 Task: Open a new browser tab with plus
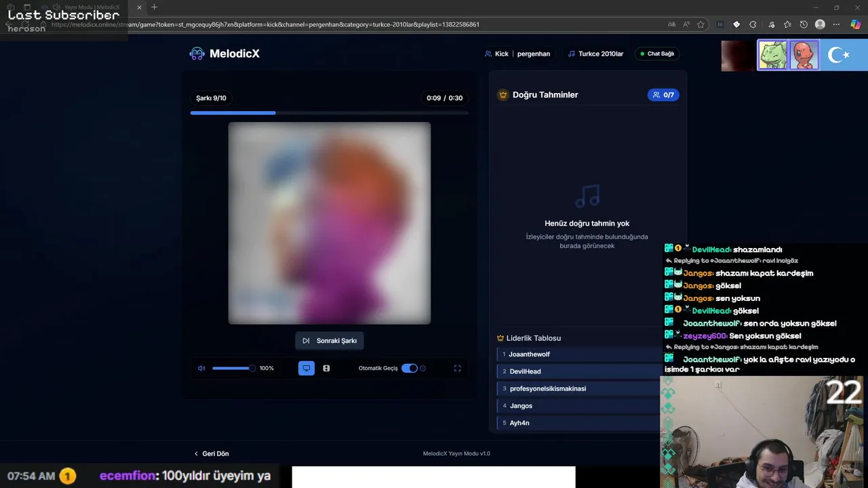(x=154, y=7)
